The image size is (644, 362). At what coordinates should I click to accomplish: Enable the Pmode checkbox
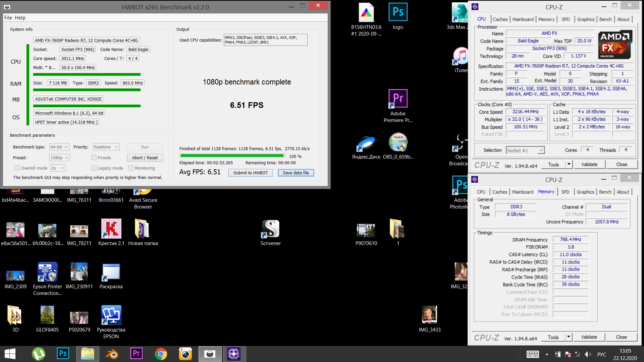click(94, 158)
